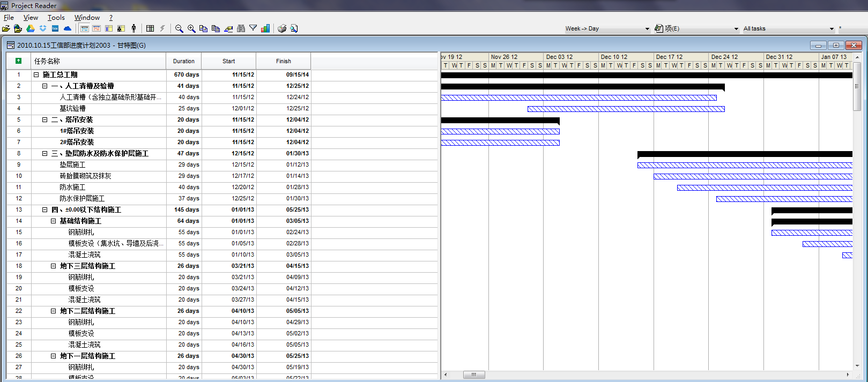868x382 pixels.
Task: Collapse the 施工总工期 summary task
Action: [x=36, y=75]
